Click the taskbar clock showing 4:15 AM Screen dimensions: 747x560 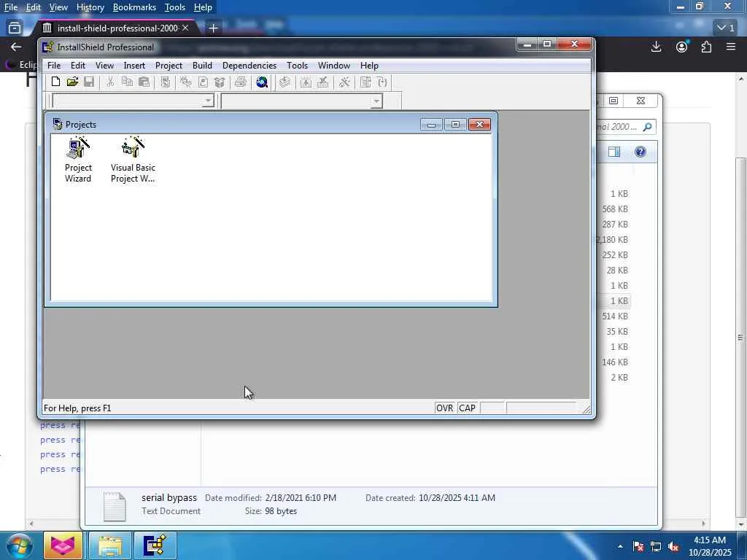[710, 546]
